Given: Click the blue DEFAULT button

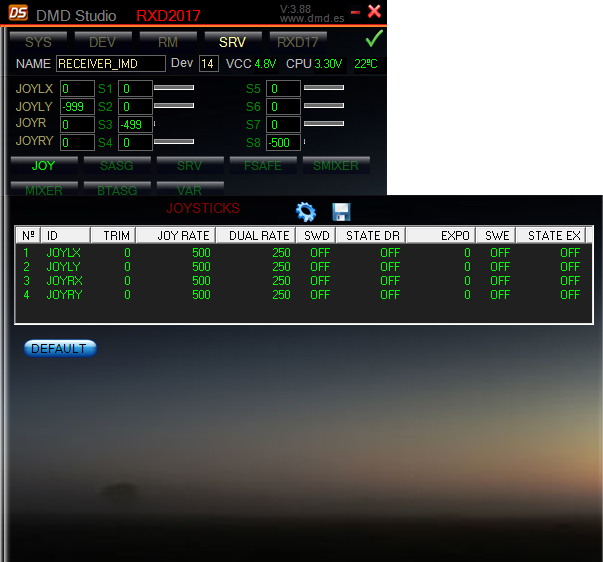Looking at the screenshot, I should pos(60,349).
